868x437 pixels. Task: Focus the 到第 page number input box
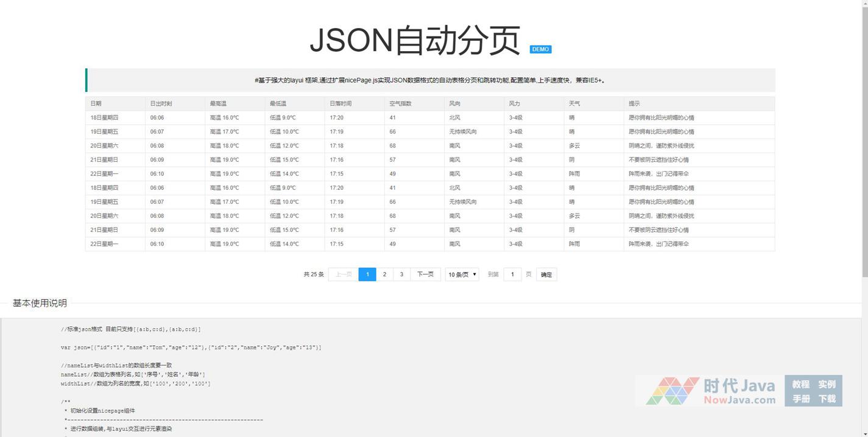click(512, 274)
